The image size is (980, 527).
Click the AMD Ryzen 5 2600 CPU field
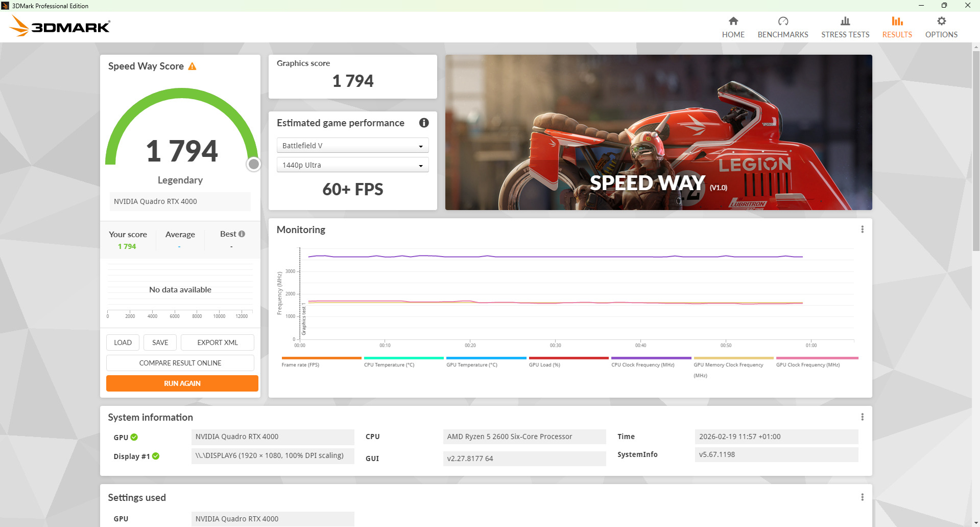pos(524,437)
